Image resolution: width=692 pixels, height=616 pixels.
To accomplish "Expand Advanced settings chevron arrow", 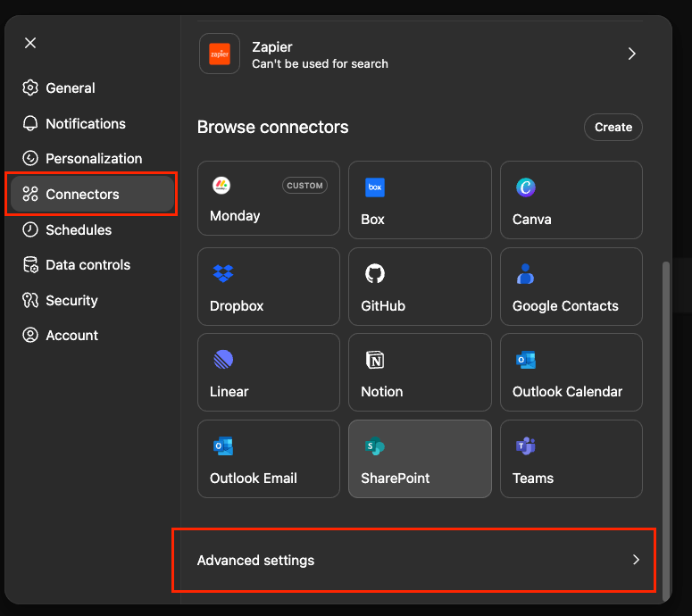I will pyautogui.click(x=636, y=560).
